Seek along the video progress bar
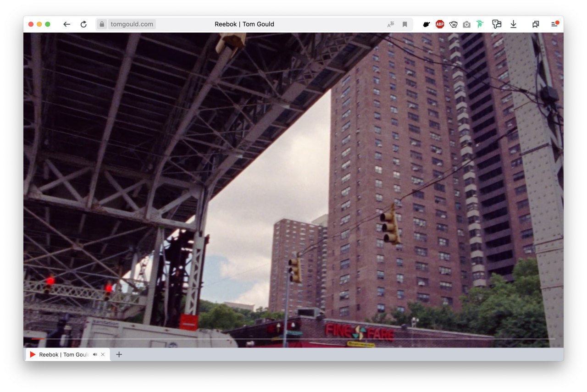The image size is (587, 392). coord(293,339)
